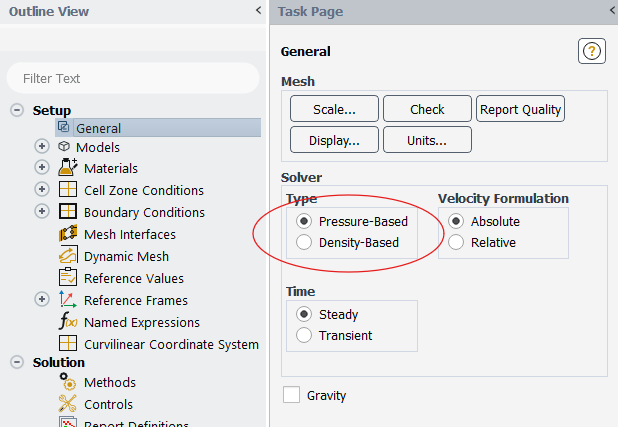Select Transient time option

coord(304,336)
